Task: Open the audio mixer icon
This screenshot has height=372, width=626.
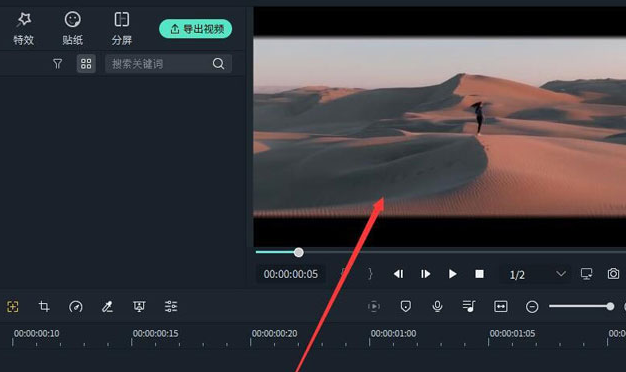Action: (x=469, y=307)
